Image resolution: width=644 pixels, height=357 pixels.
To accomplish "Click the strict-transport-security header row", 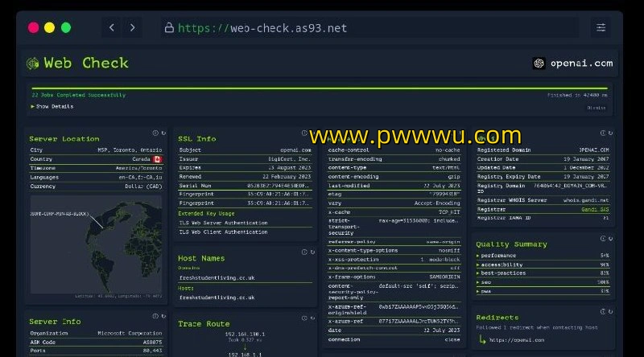I will coord(394,227).
